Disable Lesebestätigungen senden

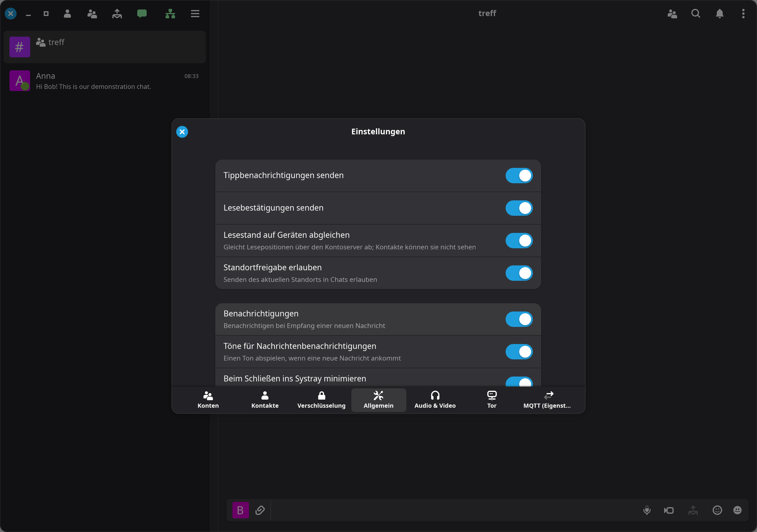point(519,208)
